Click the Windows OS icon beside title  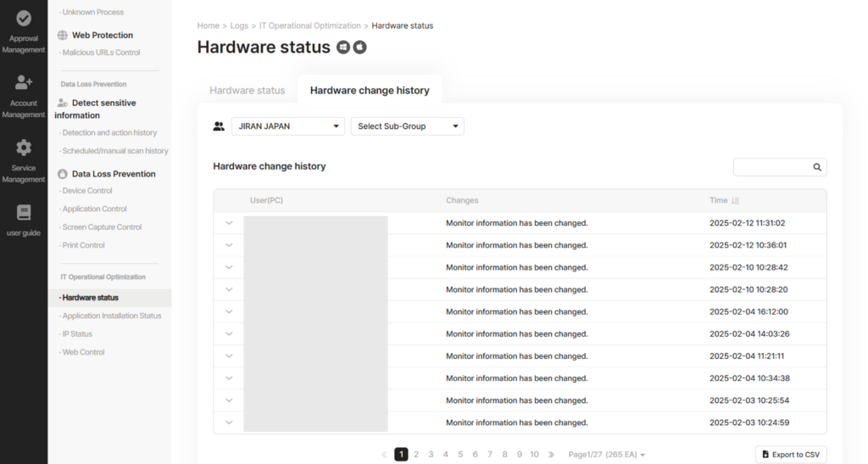pyautogui.click(x=343, y=48)
